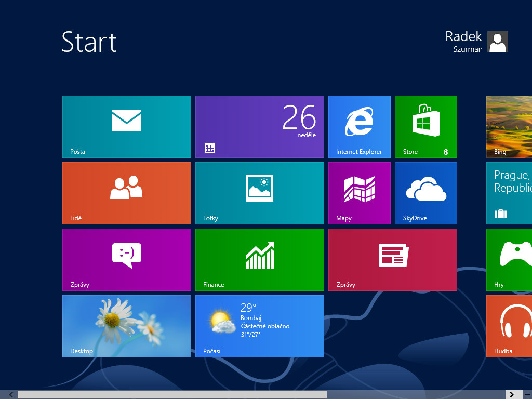Click the Bombaj city label
The height and width of the screenshot is (399, 532).
click(x=251, y=318)
